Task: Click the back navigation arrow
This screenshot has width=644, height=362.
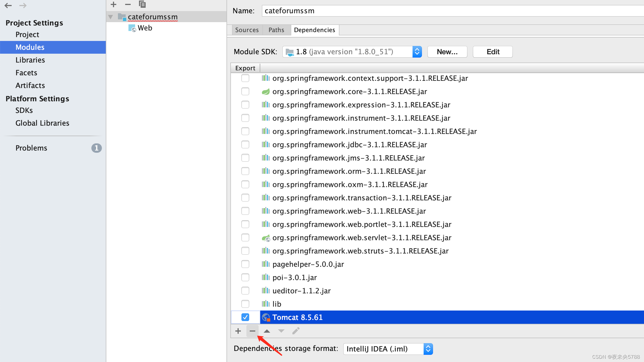Action: [x=8, y=5]
